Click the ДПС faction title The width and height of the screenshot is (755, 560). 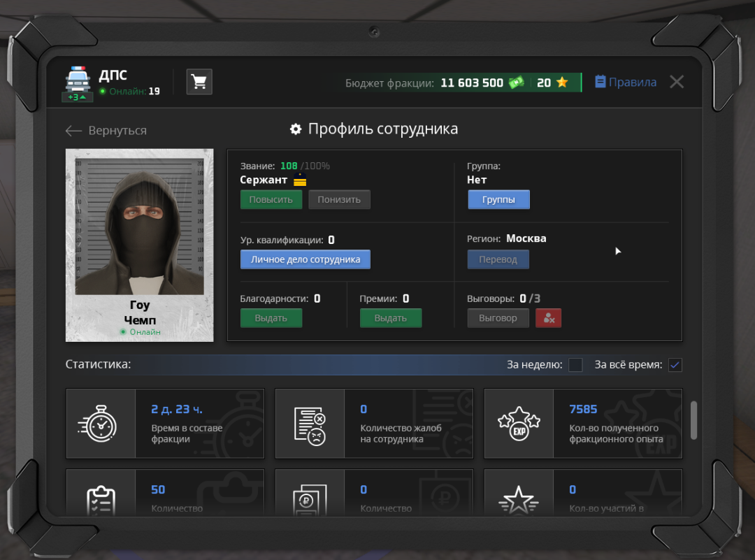coord(113,75)
